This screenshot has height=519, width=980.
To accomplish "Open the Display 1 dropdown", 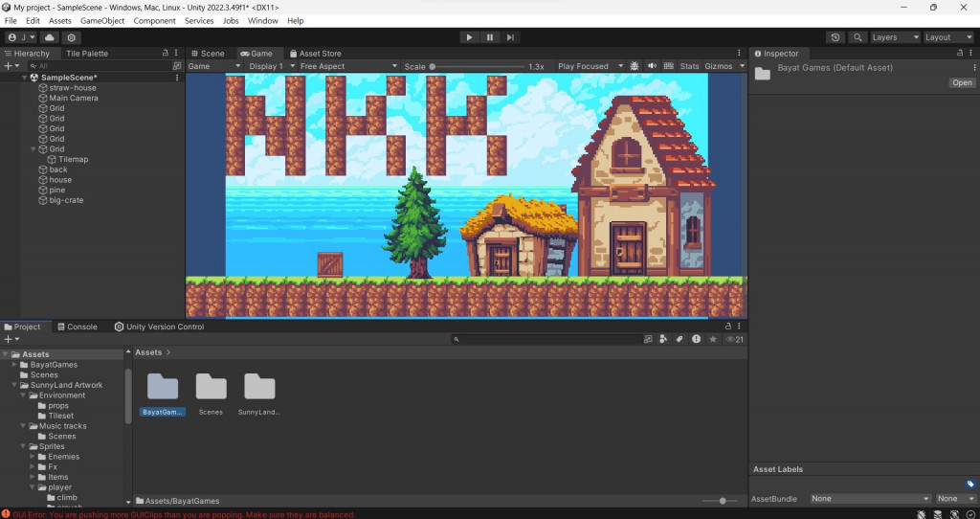I will tap(271, 66).
